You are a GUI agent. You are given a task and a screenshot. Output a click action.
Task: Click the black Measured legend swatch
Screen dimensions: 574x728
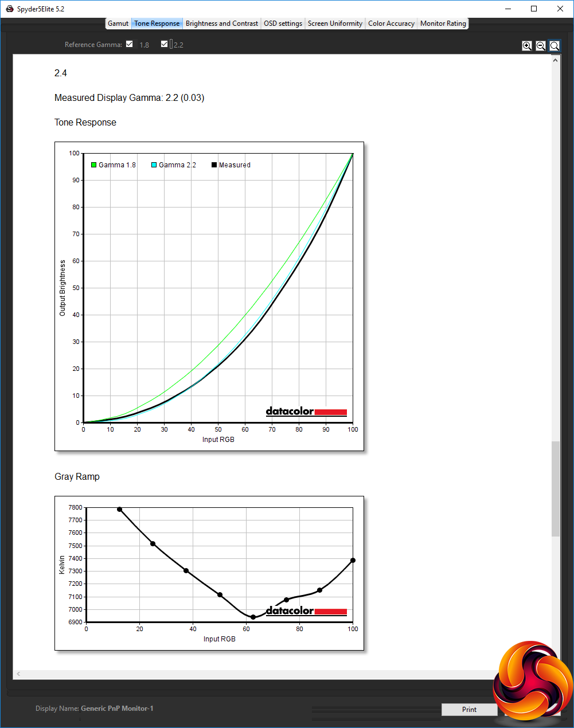pos(214,165)
